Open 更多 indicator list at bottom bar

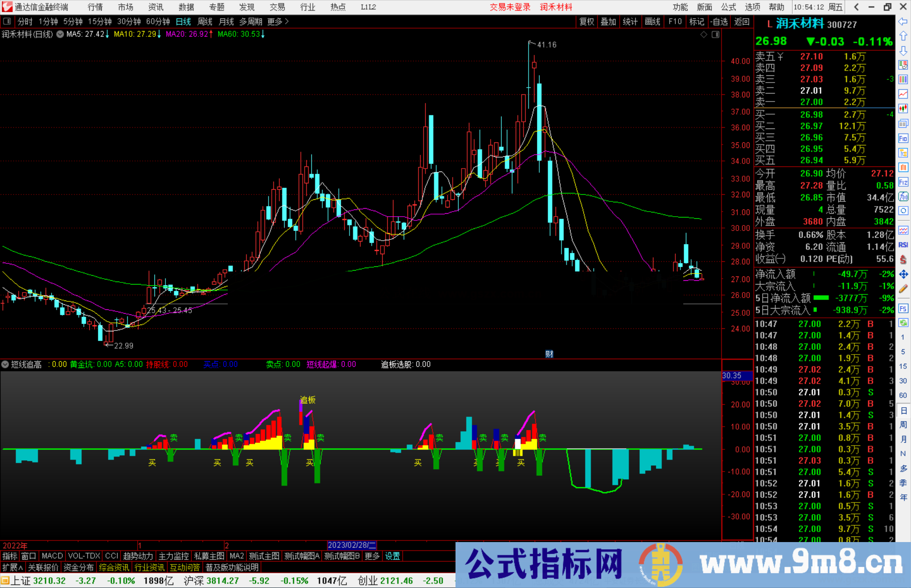(372, 556)
